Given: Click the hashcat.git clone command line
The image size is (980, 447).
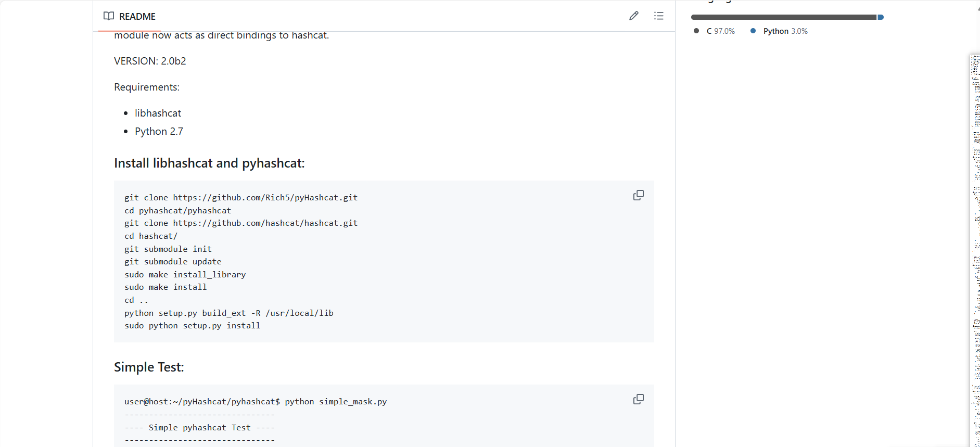Looking at the screenshot, I should click(x=241, y=223).
